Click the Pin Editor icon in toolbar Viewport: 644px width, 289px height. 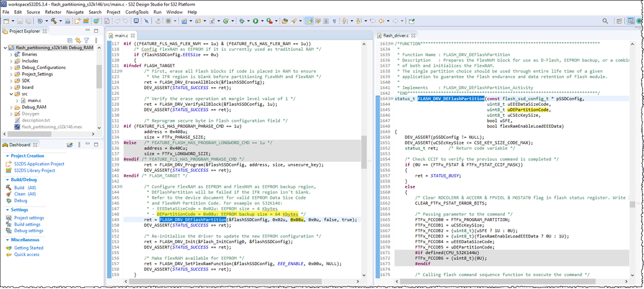(x=411, y=21)
